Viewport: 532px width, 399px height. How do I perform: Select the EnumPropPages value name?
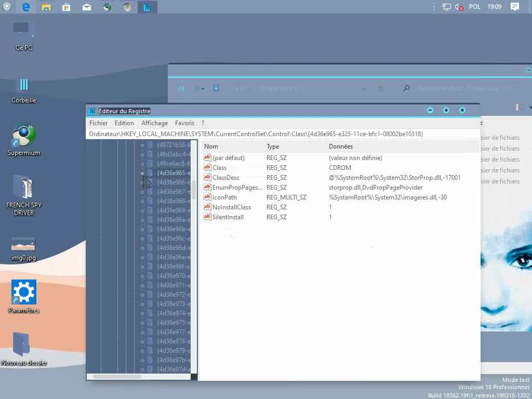237,187
